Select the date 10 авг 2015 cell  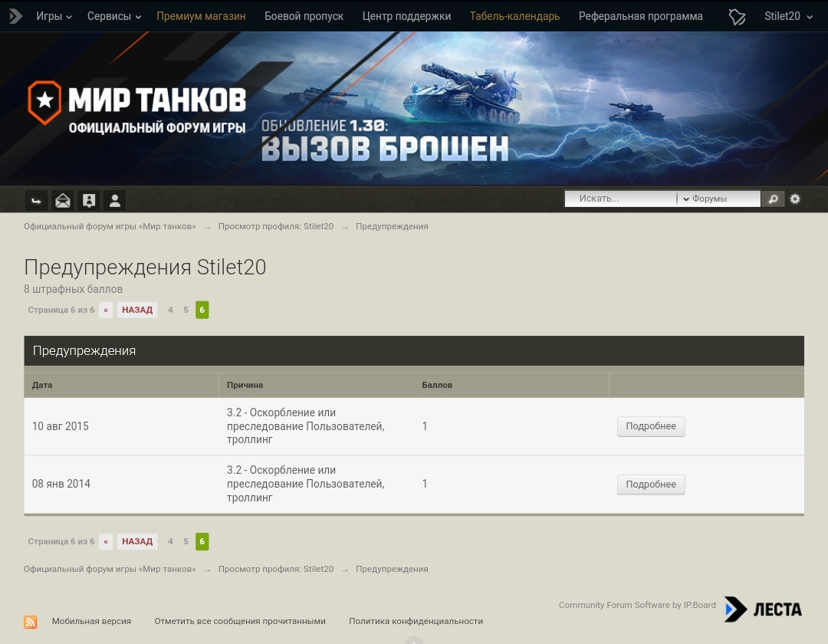(x=61, y=426)
